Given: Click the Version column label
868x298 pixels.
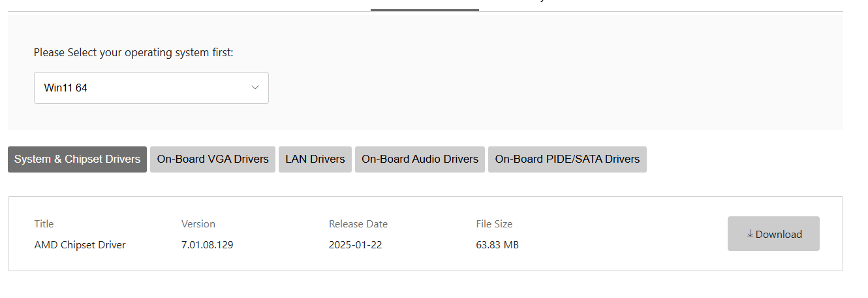Looking at the screenshot, I should point(198,224).
